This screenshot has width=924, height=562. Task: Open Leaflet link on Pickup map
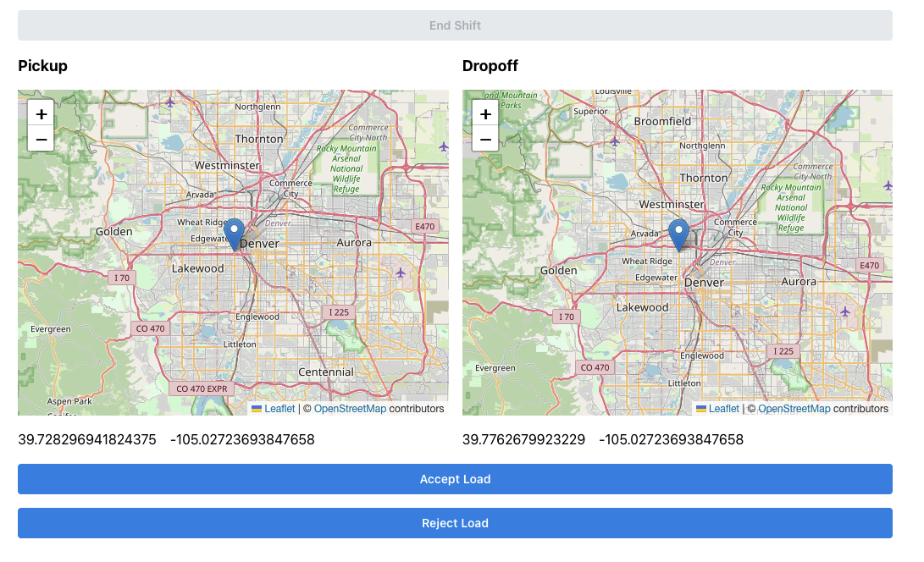click(279, 409)
